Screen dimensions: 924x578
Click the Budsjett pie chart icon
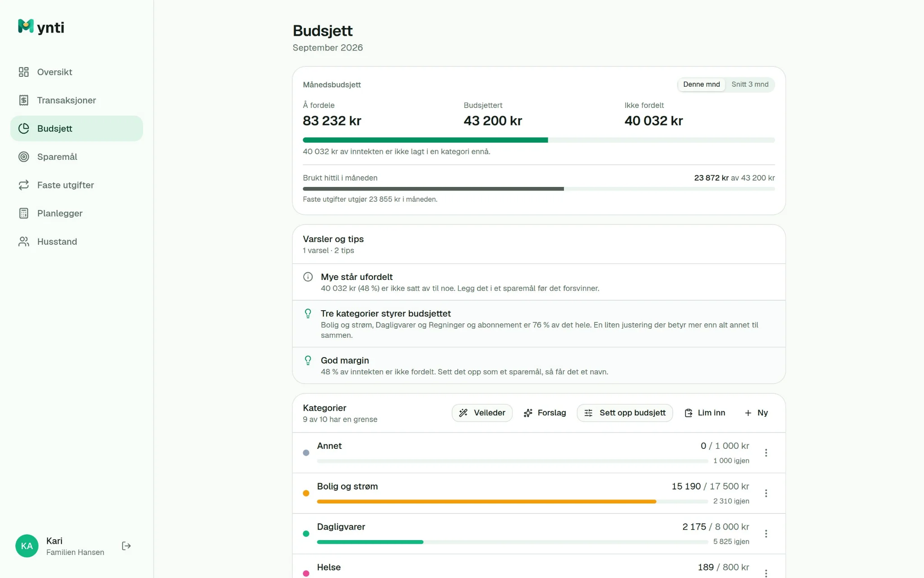(23, 129)
